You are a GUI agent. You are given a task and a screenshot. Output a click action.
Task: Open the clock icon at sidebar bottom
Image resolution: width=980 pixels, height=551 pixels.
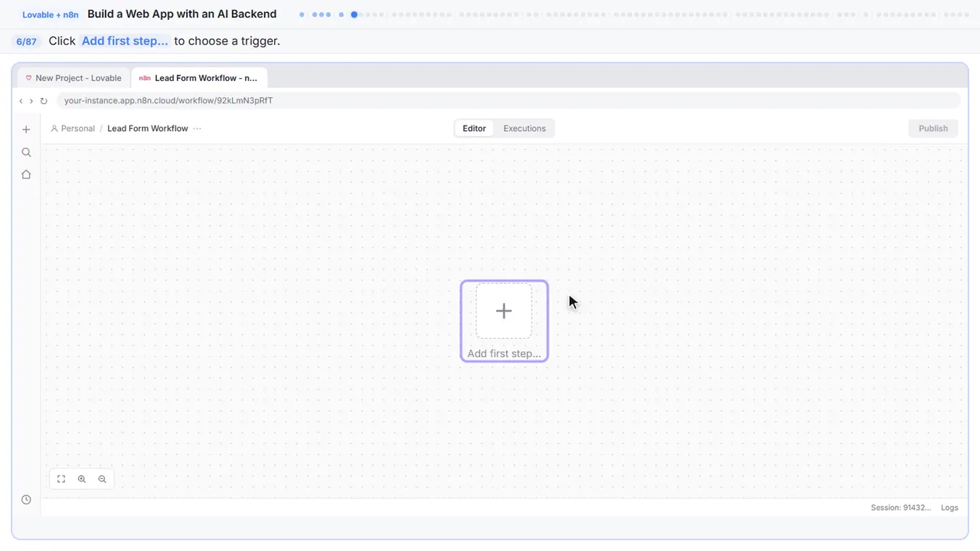point(26,500)
